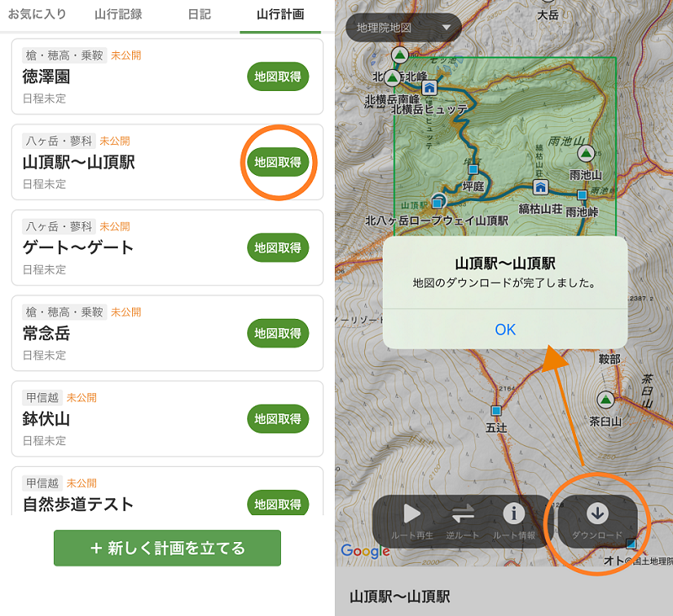Select the 山行計画 tab
This screenshot has width=673, height=616.
280,14
